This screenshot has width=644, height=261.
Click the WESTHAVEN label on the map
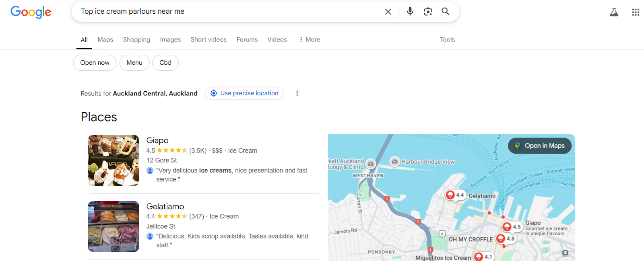pyautogui.click(x=368, y=176)
